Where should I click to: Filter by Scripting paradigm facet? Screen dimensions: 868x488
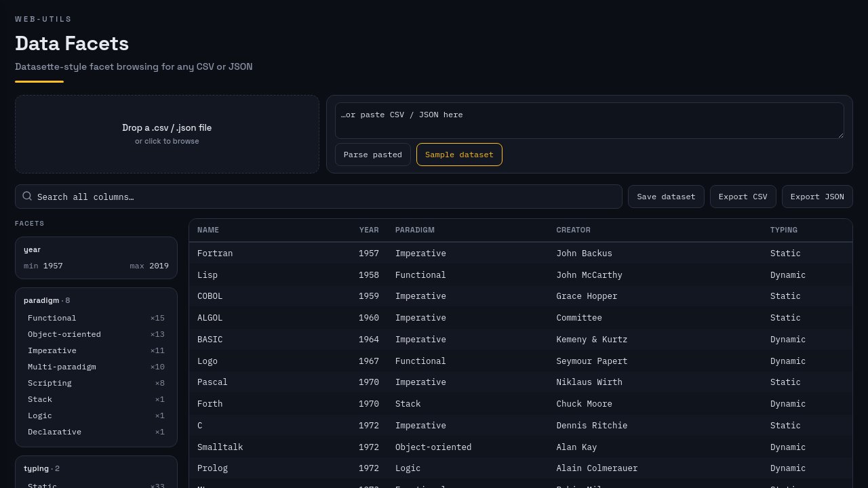coord(96,383)
